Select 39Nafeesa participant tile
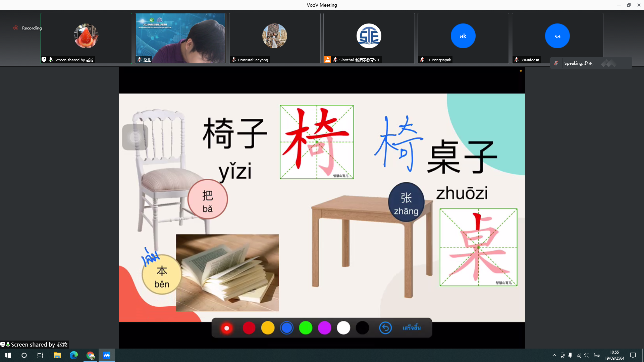Viewport: 644px width, 362px height. pyautogui.click(x=557, y=38)
